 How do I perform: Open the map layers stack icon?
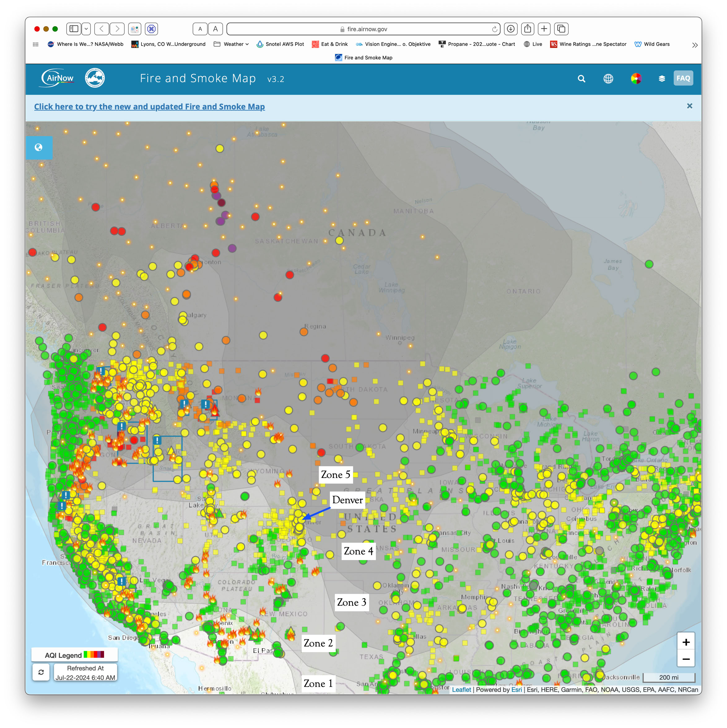pos(661,79)
